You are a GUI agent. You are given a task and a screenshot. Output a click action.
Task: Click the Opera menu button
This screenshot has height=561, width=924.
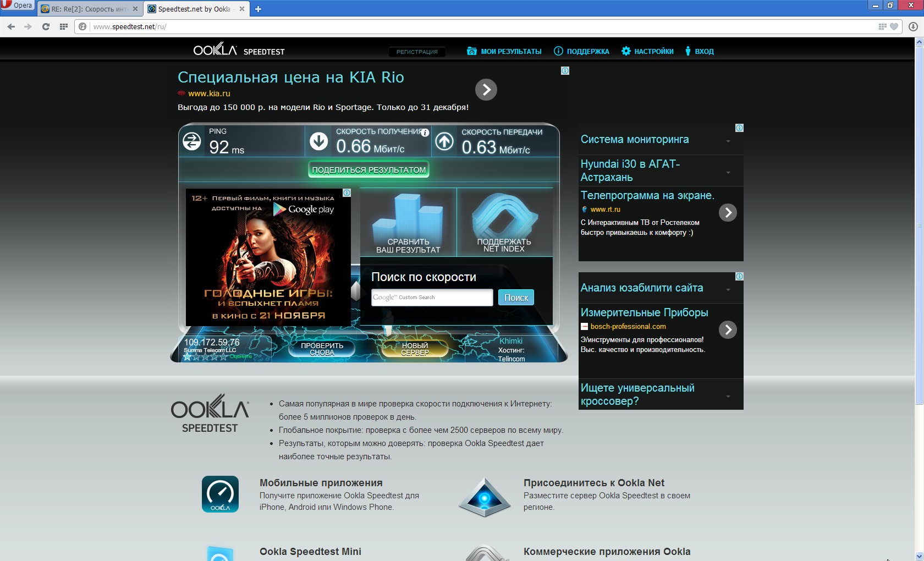[17, 5]
